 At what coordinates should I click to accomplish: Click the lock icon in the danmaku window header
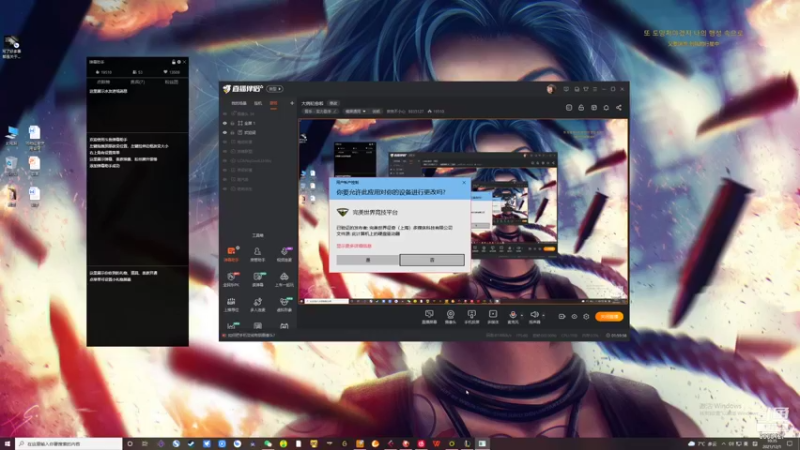173,62
